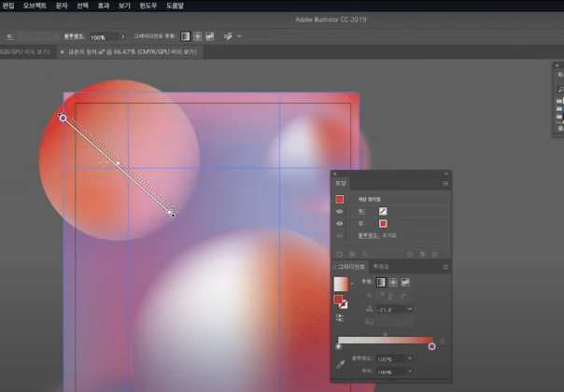The height and width of the screenshot is (392, 564).
Task: Add new stroke in 모양 panel
Action: 339,254
